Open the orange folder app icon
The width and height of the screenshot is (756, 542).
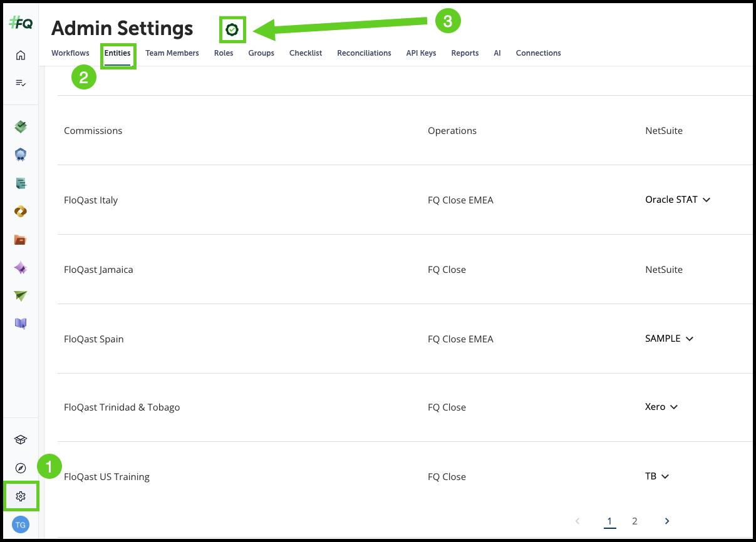pos(21,240)
